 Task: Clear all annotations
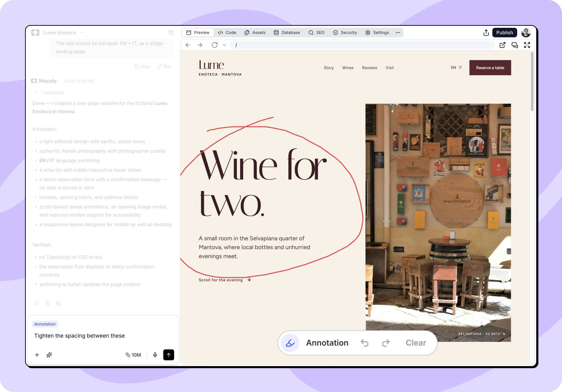click(x=416, y=343)
